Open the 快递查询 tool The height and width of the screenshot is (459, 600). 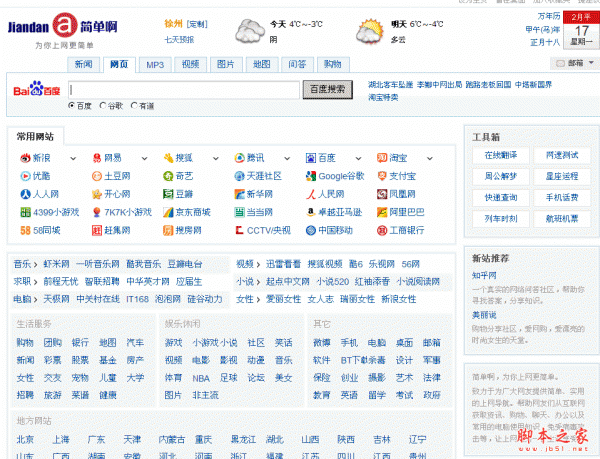pyautogui.click(x=501, y=198)
